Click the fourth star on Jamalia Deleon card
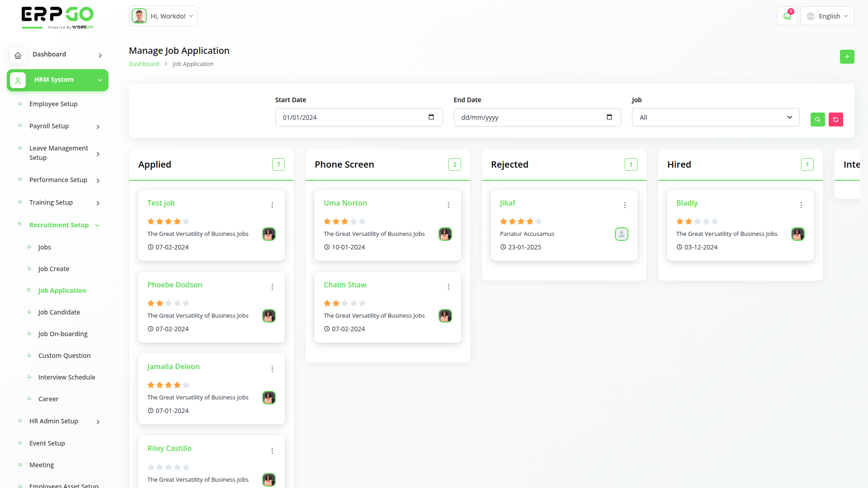The image size is (868, 488). pos(177,385)
